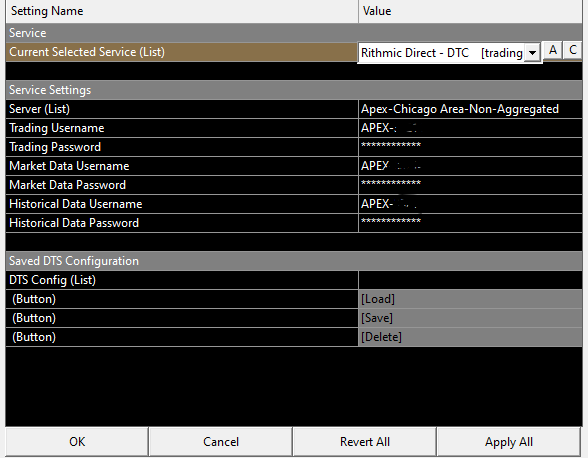Click the Service Settings section header

[x=294, y=90]
